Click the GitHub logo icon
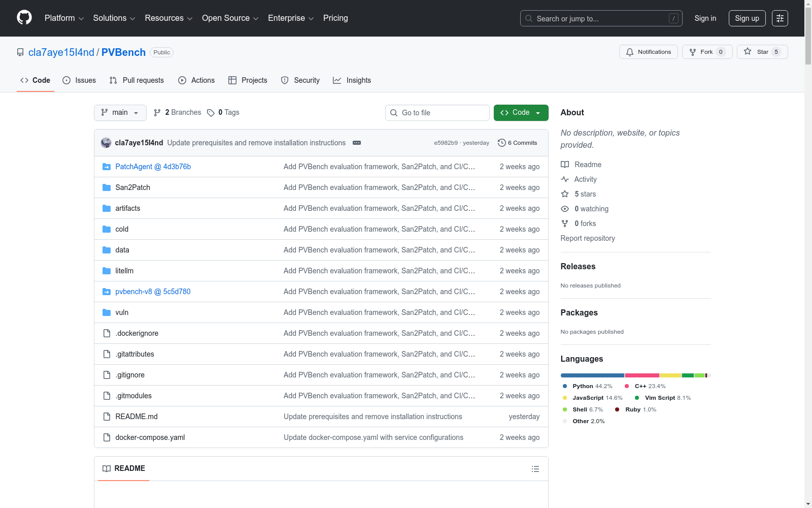 point(24,18)
